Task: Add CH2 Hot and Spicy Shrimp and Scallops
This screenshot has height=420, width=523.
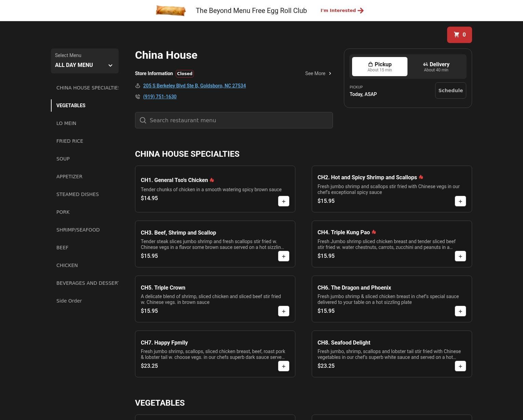Action: point(460,201)
